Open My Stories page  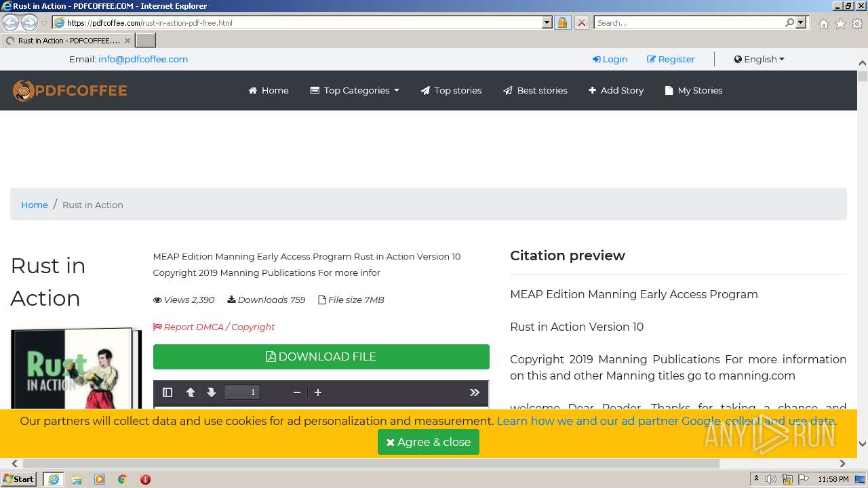[x=693, y=90]
